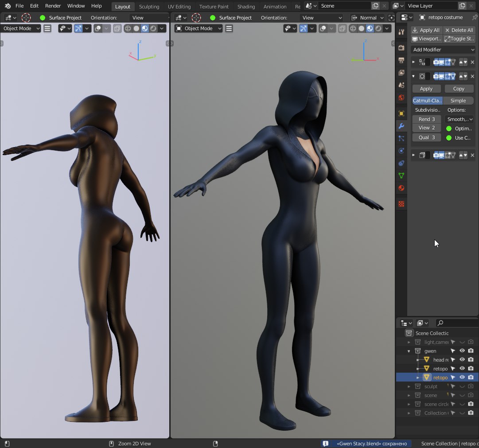Image resolution: width=479 pixels, height=448 pixels.
Task: Open the Output properties tab
Action: tap(401, 60)
